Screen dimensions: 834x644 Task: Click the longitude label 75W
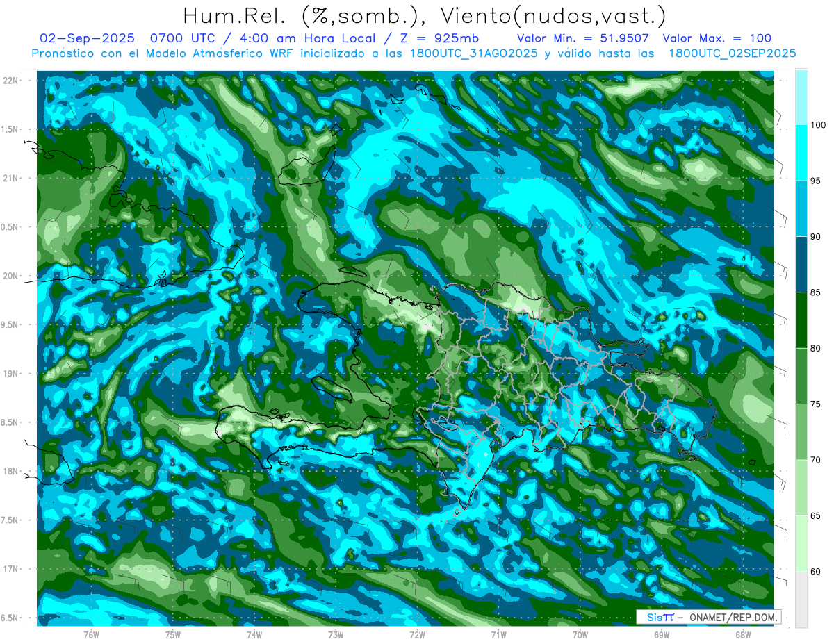click(173, 635)
